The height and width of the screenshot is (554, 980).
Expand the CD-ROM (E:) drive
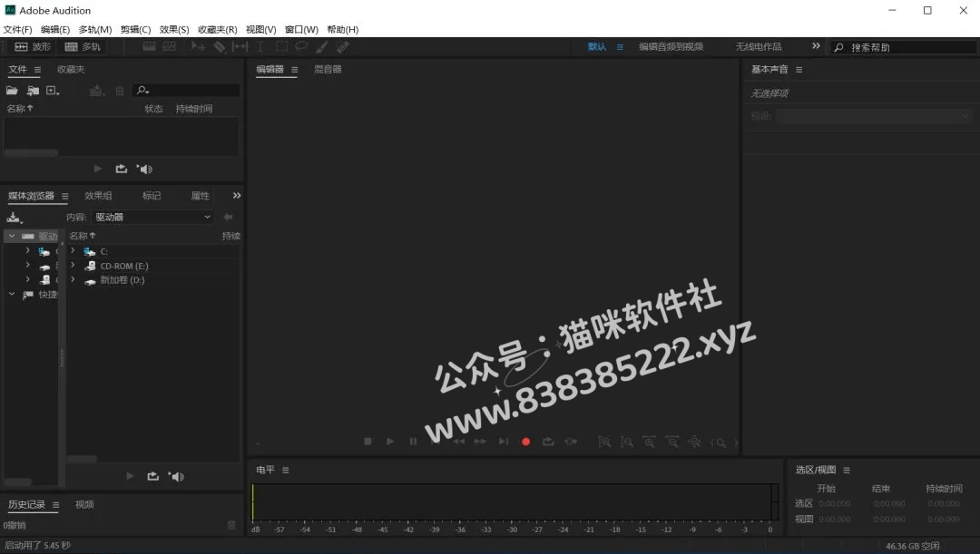[x=73, y=266]
